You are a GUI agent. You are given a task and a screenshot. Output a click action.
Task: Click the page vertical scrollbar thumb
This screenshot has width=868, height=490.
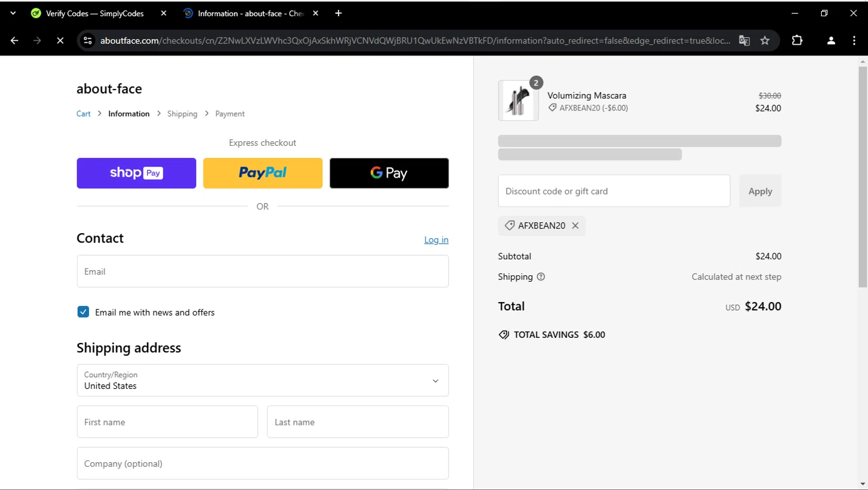pyautogui.click(x=863, y=176)
